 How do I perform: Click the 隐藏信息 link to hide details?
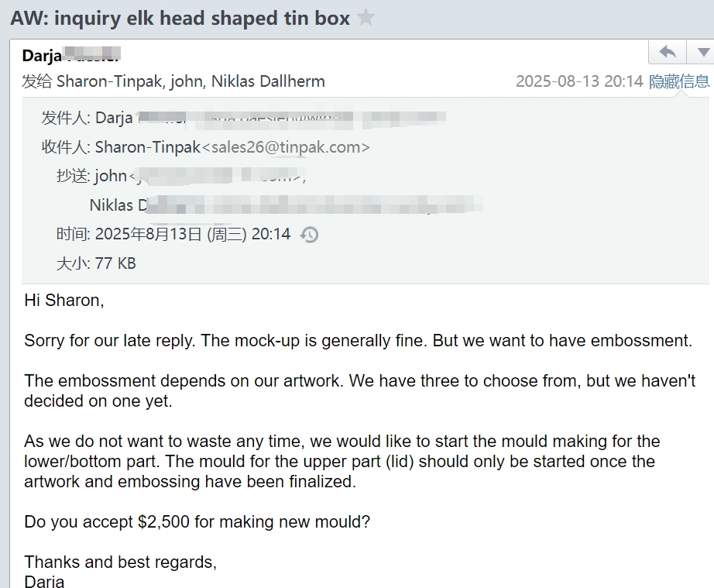pyautogui.click(x=679, y=81)
